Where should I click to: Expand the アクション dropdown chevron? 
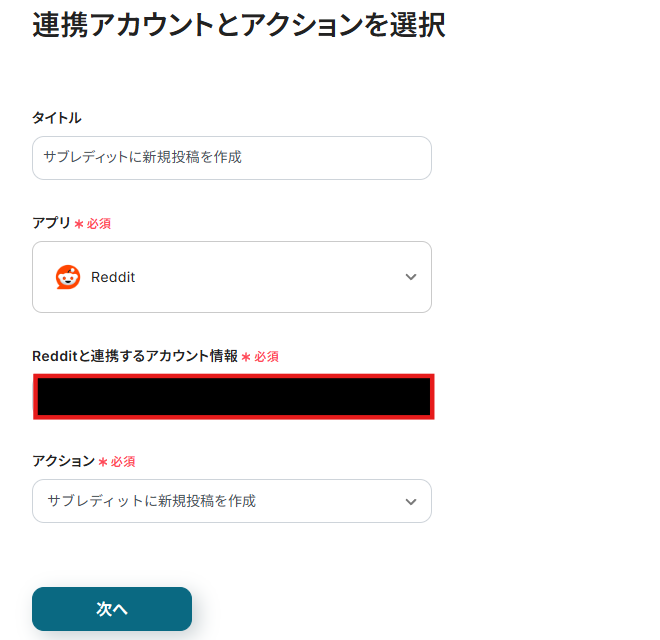[x=410, y=501]
